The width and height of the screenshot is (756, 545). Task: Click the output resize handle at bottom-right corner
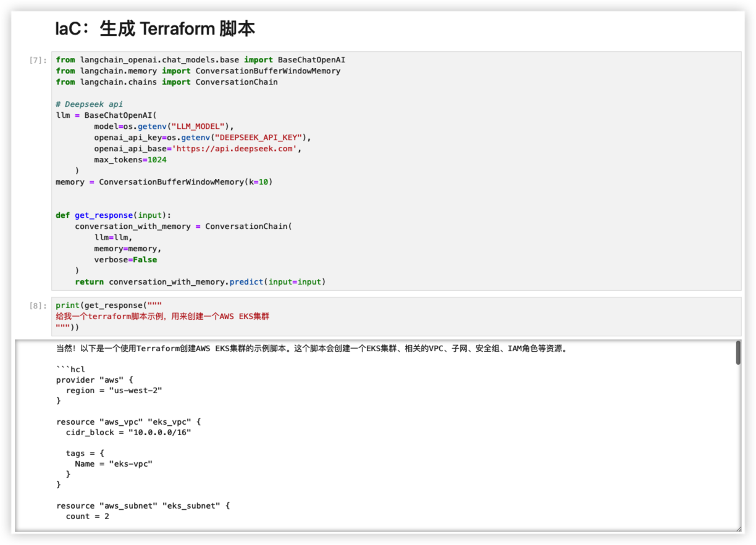tap(737, 528)
